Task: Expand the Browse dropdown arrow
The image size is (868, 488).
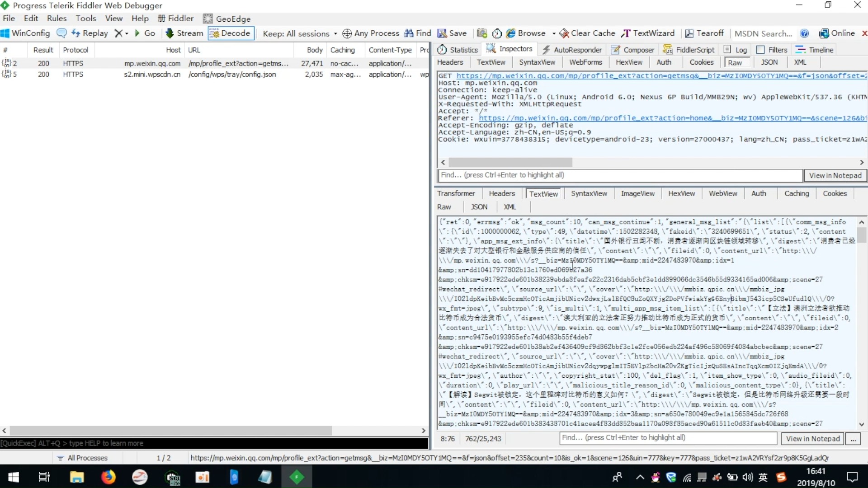Action: pyautogui.click(x=554, y=33)
